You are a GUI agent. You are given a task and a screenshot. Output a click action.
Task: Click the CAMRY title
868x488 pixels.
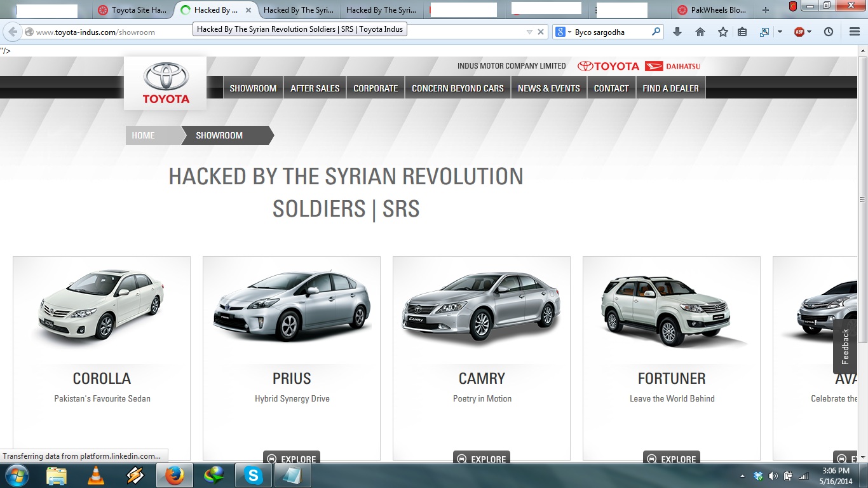pos(482,379)
